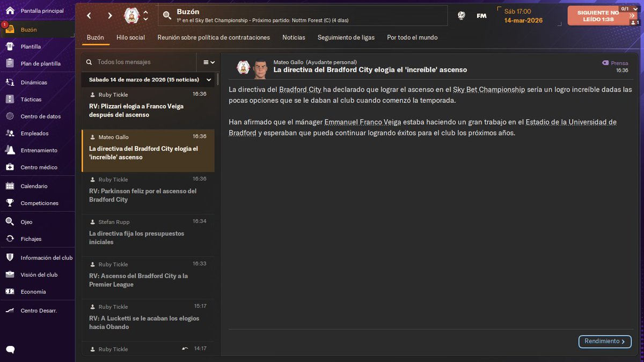
Task: Open Visión del club briefcase icon
Action: [10, 275]
